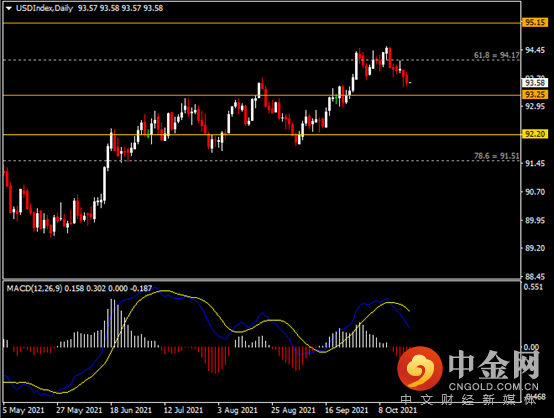Click the chart dropdown triangle beside USDIndex
The image size is (554, 418).
coord(9,8)
